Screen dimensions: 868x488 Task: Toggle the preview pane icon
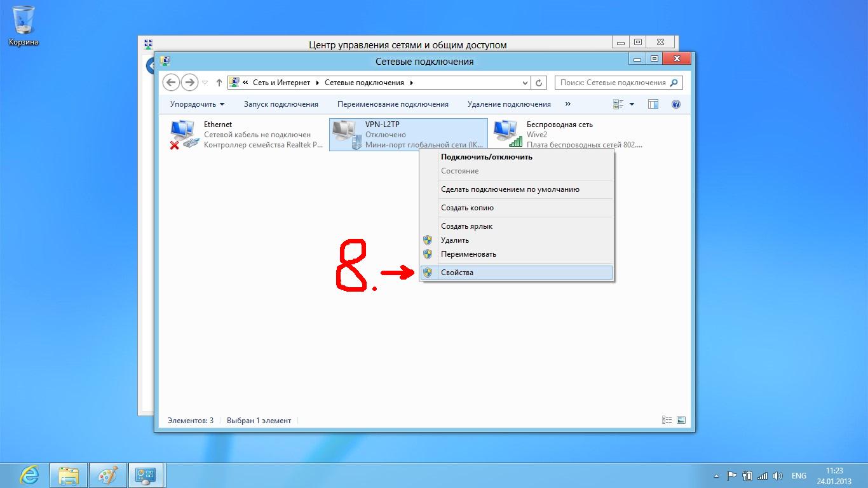click(x=653, y=104)
